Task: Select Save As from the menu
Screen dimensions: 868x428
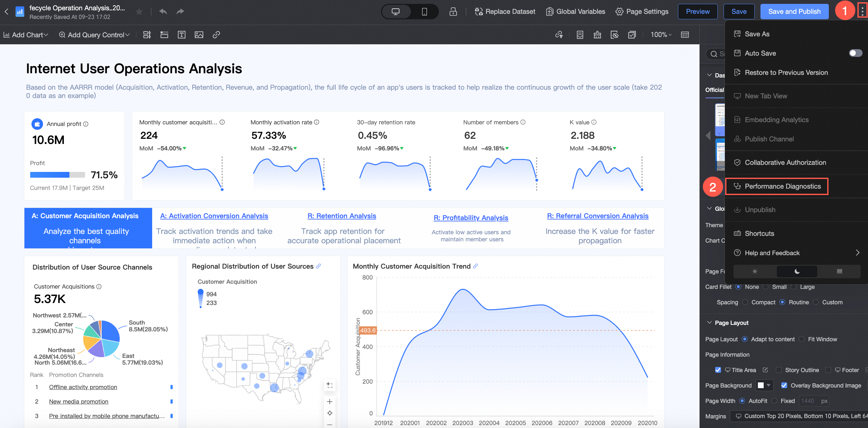Action: click(x=757, y=34)
